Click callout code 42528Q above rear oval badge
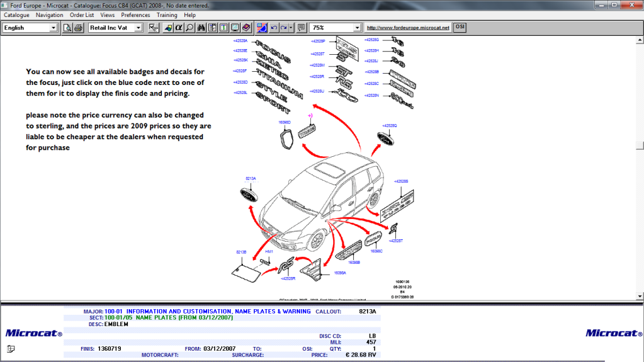The image size is (644, 362). click(x=389, y=126)
